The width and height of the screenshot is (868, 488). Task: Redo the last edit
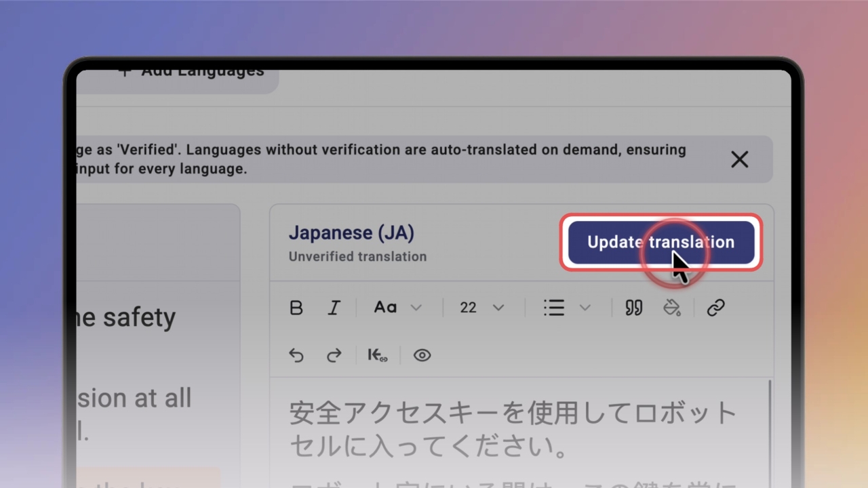(x=334, y=355)
